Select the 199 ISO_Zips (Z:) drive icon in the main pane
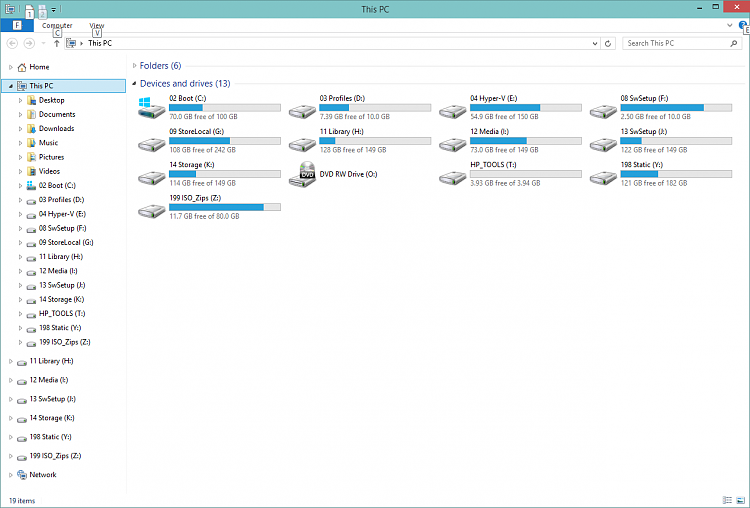750x508 pixels. [x=152, y=210]
